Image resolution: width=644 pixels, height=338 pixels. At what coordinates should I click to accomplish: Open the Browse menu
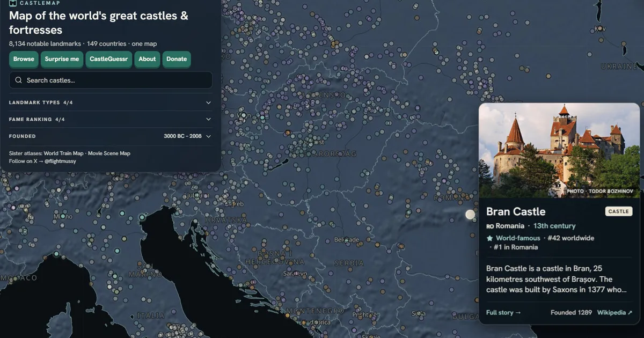point(24,59)
